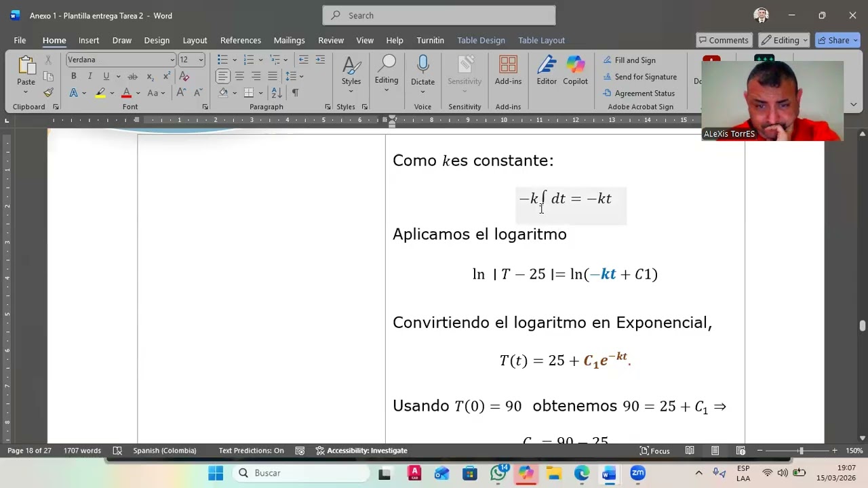This screenshot has width=868, height=488.
Task: Align text left
Action: 222,76
